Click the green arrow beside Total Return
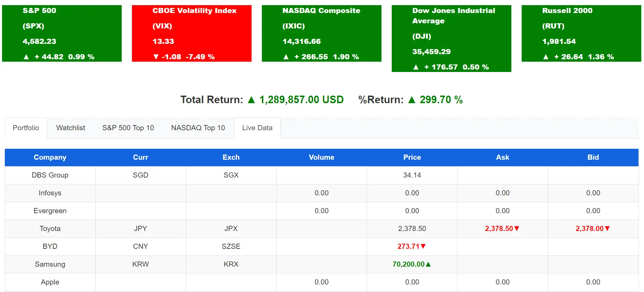The image size is (644, 292). coord(251,100)
